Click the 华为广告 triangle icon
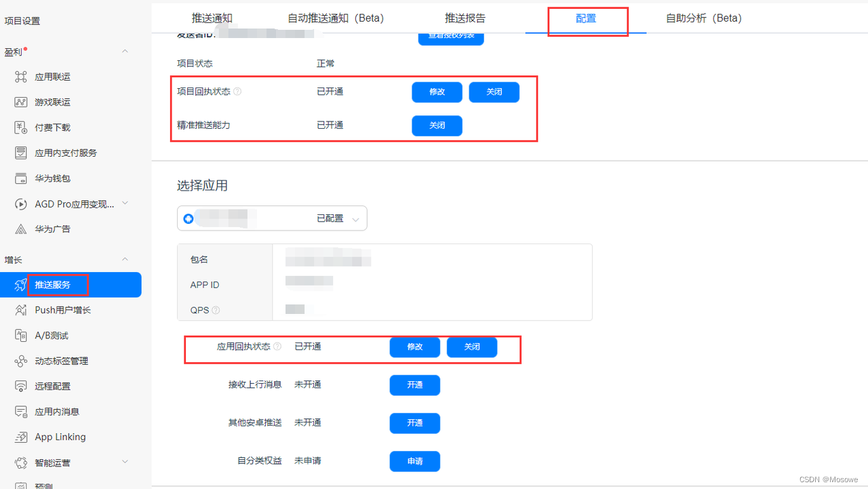The image size is (868, 489). [21, 229]
